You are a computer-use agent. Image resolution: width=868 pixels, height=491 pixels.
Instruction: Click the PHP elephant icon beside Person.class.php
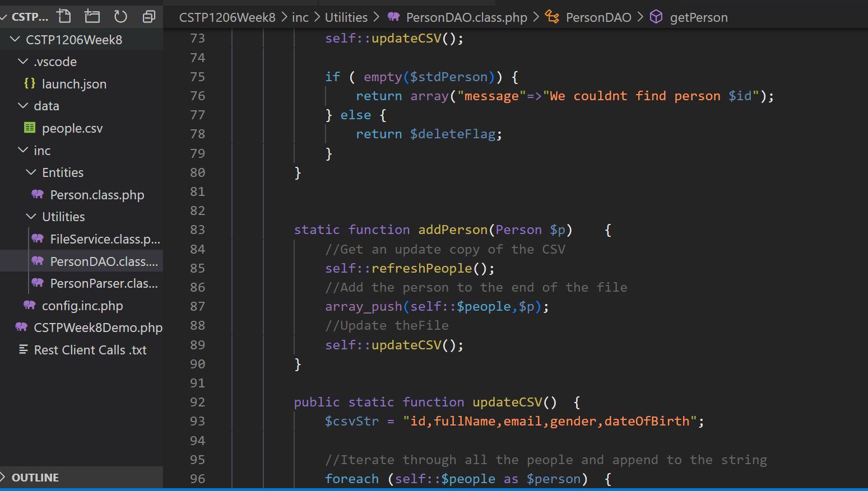coord(38,194)
